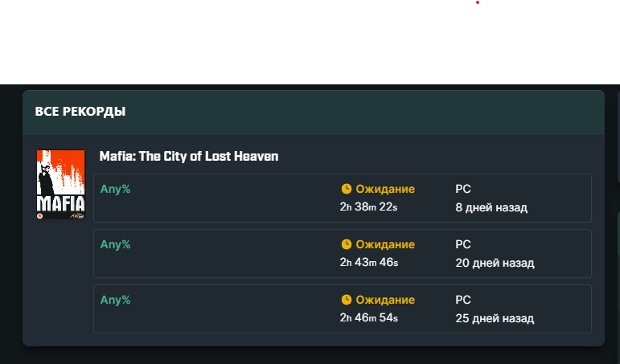Click the Ожидание status on third run
The height and width of the screenshot is (364, 620).
(385, 300)
